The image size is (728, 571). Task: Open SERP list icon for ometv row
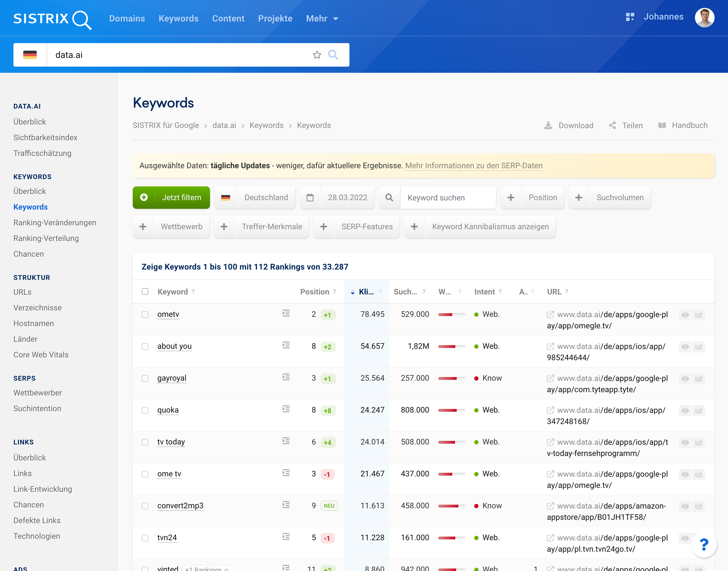286,313
